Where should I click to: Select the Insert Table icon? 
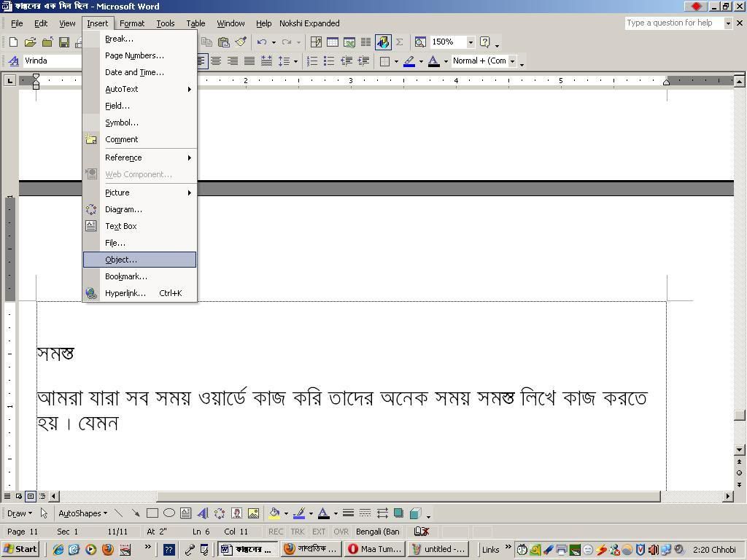coord(332,42)
